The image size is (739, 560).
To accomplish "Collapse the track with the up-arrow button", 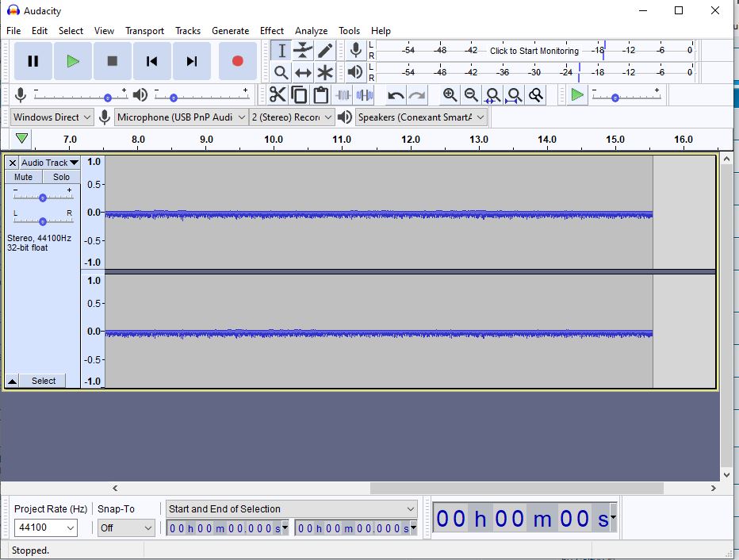I will tap(12, 381).
